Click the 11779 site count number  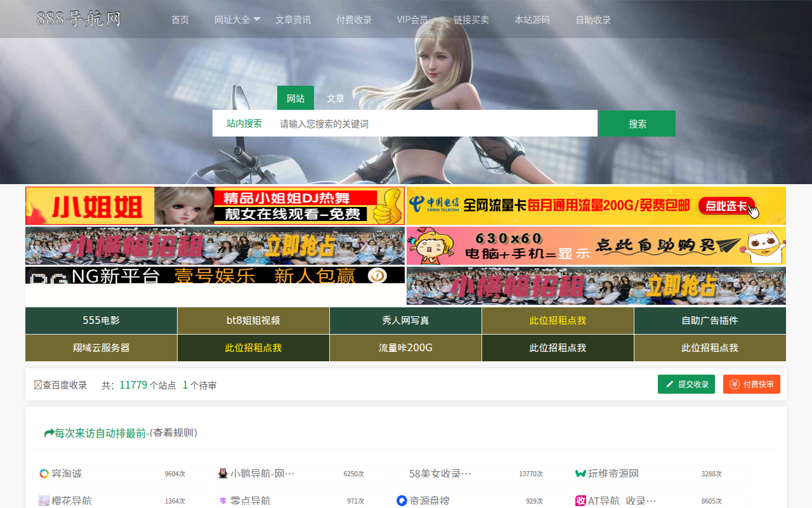point(133,385)
